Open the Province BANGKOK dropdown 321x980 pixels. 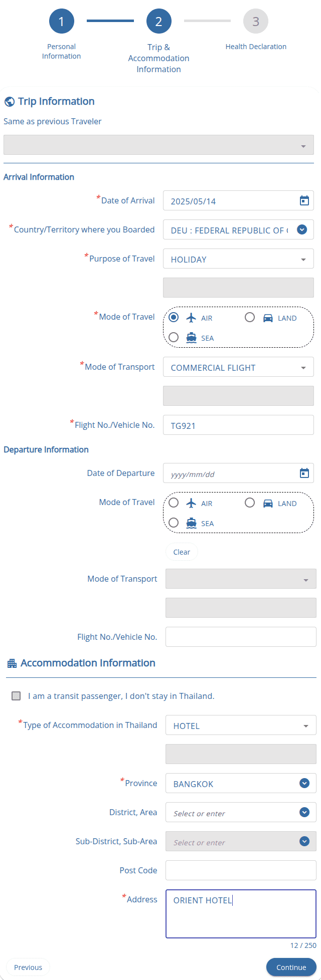pyautogui.click(x=241, y=784)
